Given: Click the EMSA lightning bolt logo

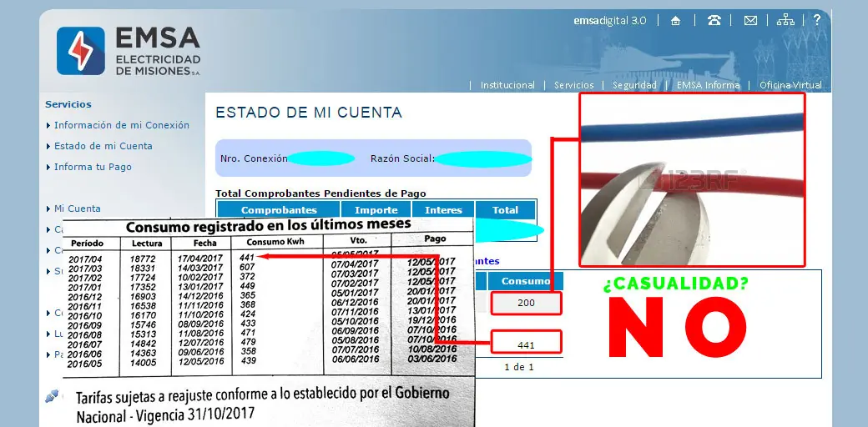Looking at the screenshot, I should click(81, 51).
